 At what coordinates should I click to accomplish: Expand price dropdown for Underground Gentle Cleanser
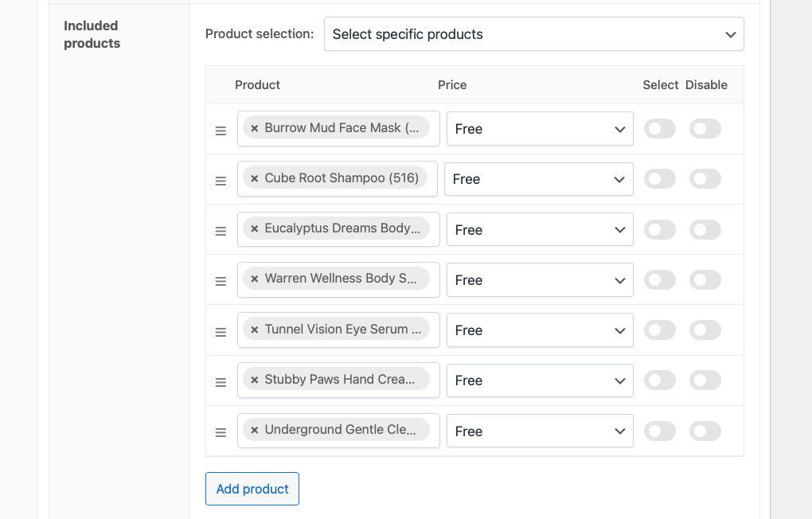coord(540,431)
